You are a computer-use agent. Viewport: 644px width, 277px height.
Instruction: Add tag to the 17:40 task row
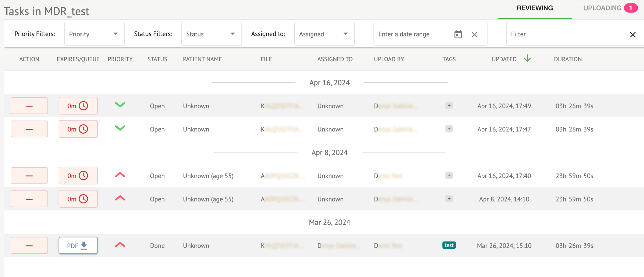(449, 175)
